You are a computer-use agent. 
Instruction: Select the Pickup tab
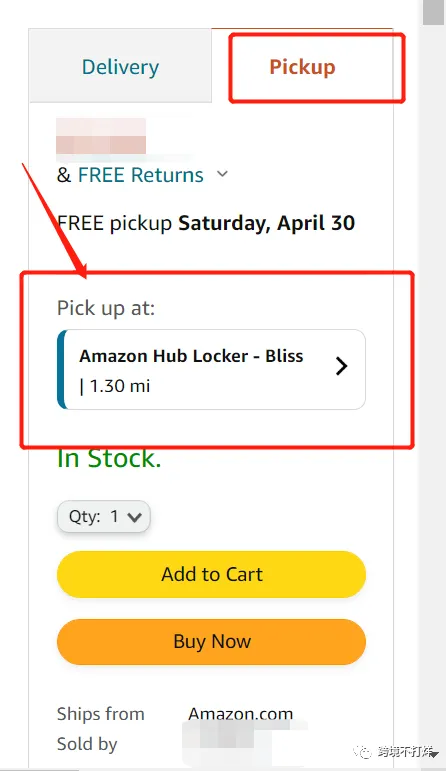[x=302, y=66]
